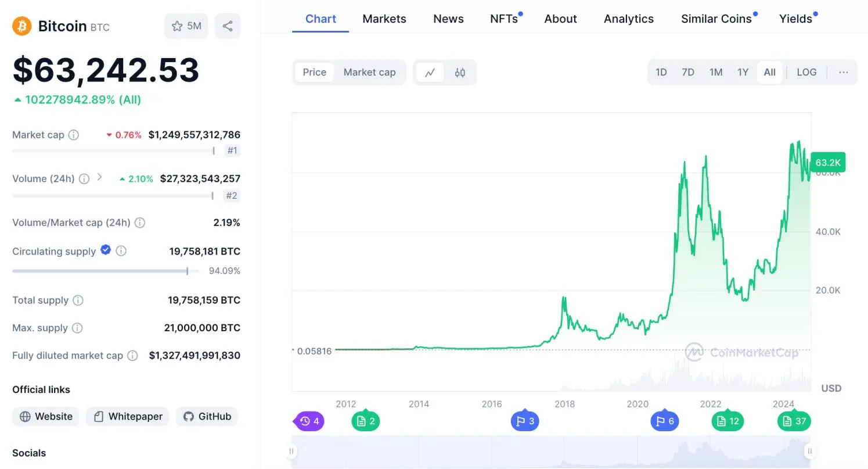Click the Circulating supply progress bar
The height and width of the screenshot is (469, 868).
[x=106, y=271]
